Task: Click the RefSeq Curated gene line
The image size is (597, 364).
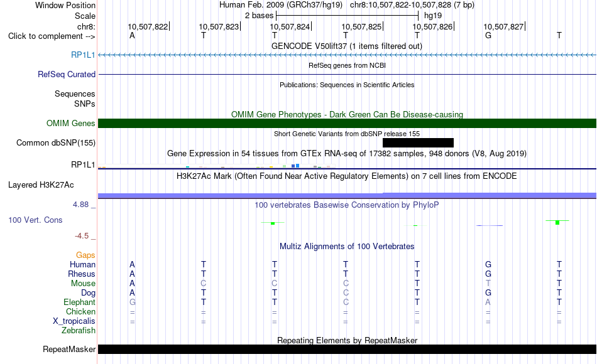Action: [348, 74]
